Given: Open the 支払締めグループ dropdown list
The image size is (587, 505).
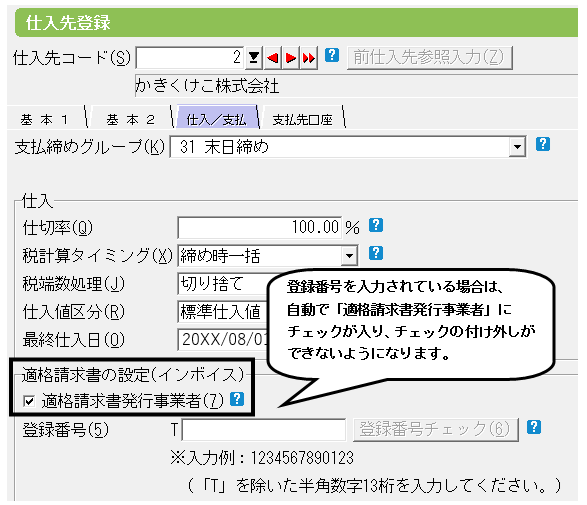Looking at the screenshot, I should coord(517,147).
